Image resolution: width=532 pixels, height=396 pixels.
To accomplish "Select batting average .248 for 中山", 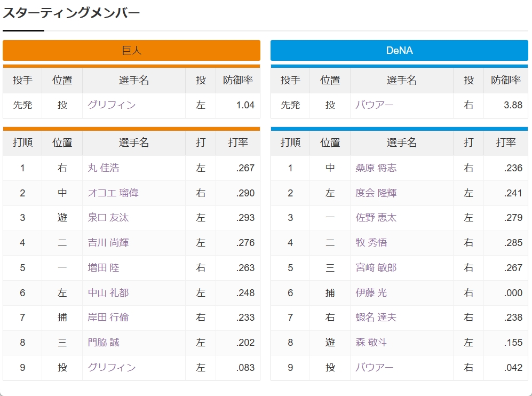I will [245, 293].
